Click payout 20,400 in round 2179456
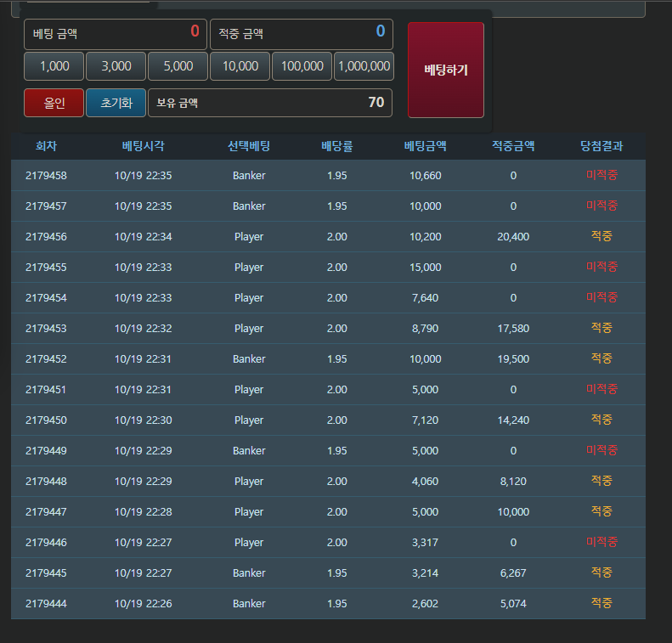Screen dimensions: 672x643 pos(513,237)
